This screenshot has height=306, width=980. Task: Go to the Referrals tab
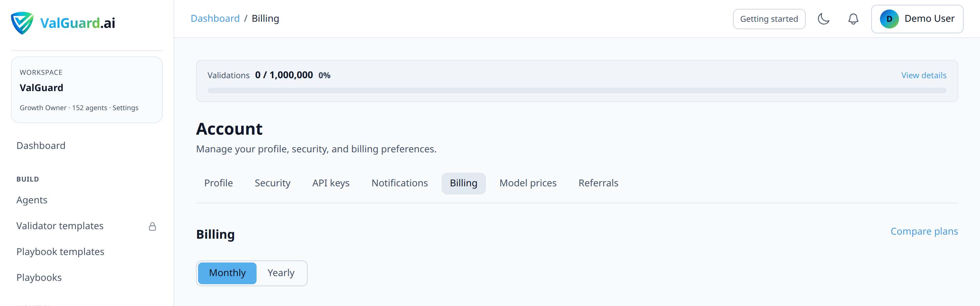(598, 183)
